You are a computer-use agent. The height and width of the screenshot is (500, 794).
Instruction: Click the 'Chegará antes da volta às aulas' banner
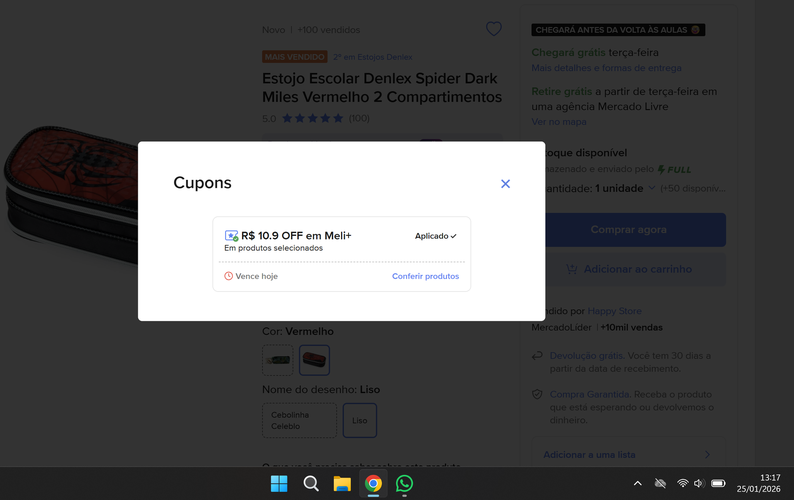pos(618,30)
